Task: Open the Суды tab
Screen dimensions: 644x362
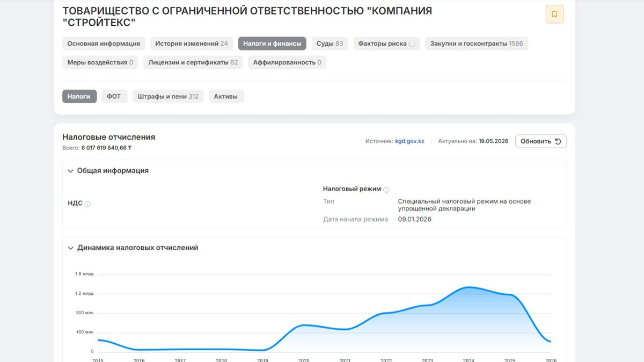Action: [330, 44]
